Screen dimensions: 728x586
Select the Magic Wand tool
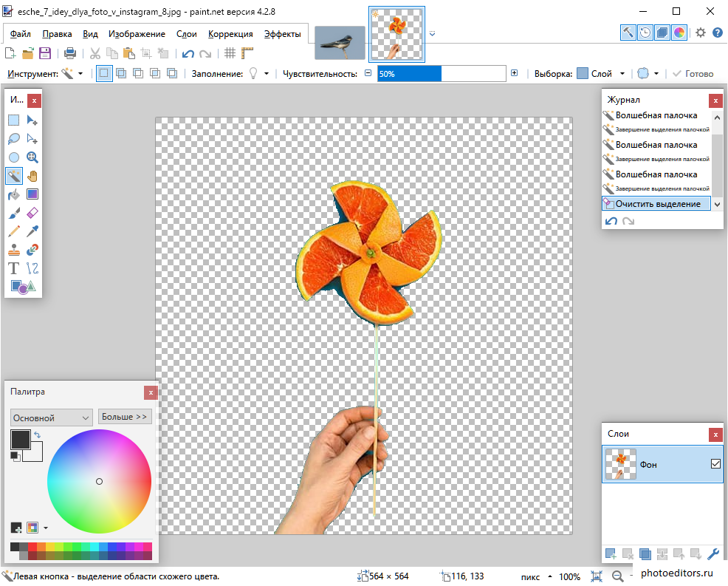coord(14,176)
